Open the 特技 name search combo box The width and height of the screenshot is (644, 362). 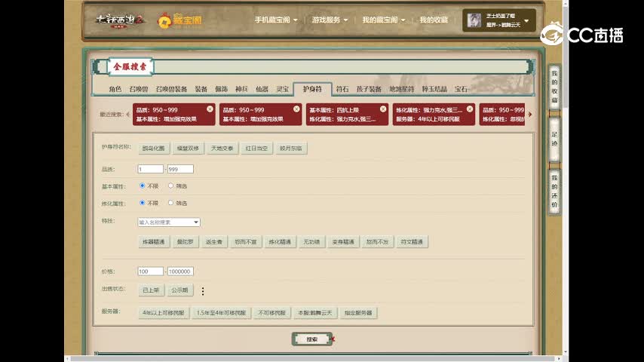click(x=169, y=222)
